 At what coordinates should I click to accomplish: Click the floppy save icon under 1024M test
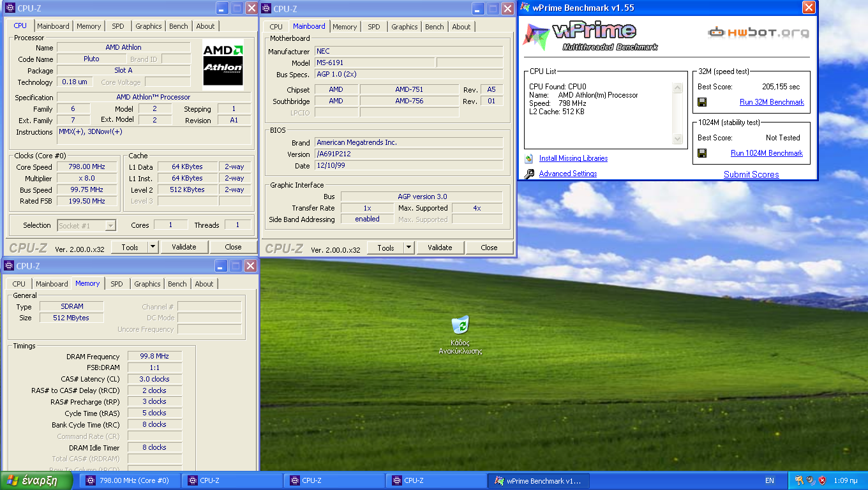pyautogui.click(x=702, y=153)
